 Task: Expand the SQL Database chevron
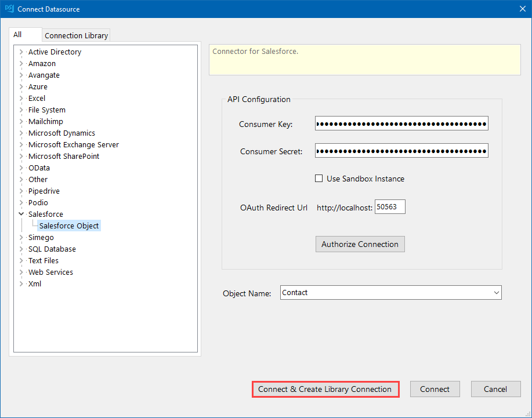click(x=21, y=249)
